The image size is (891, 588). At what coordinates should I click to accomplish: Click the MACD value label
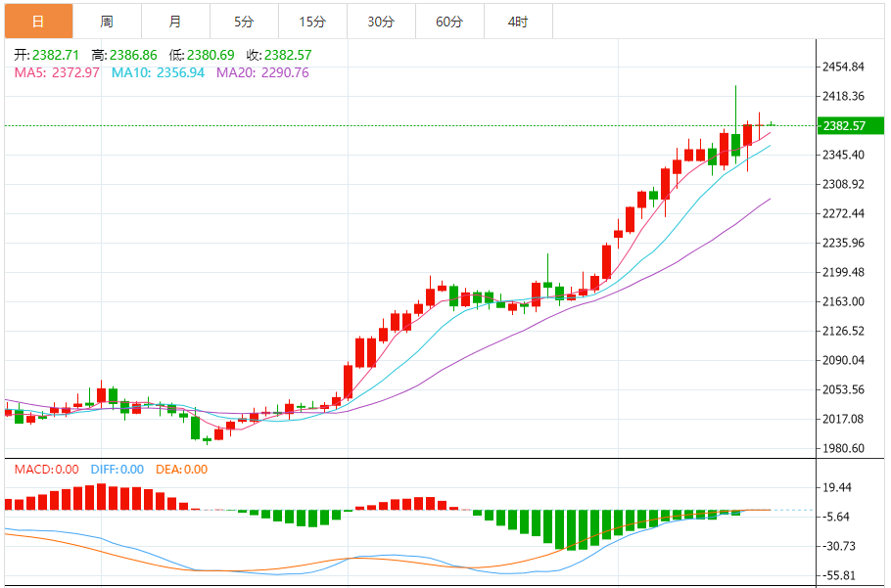(47, 470)
